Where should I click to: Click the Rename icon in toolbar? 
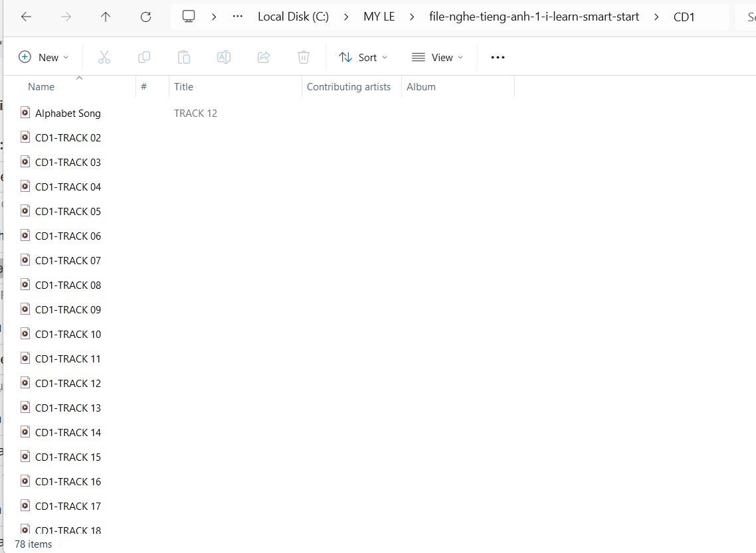(x=224, y=58)
